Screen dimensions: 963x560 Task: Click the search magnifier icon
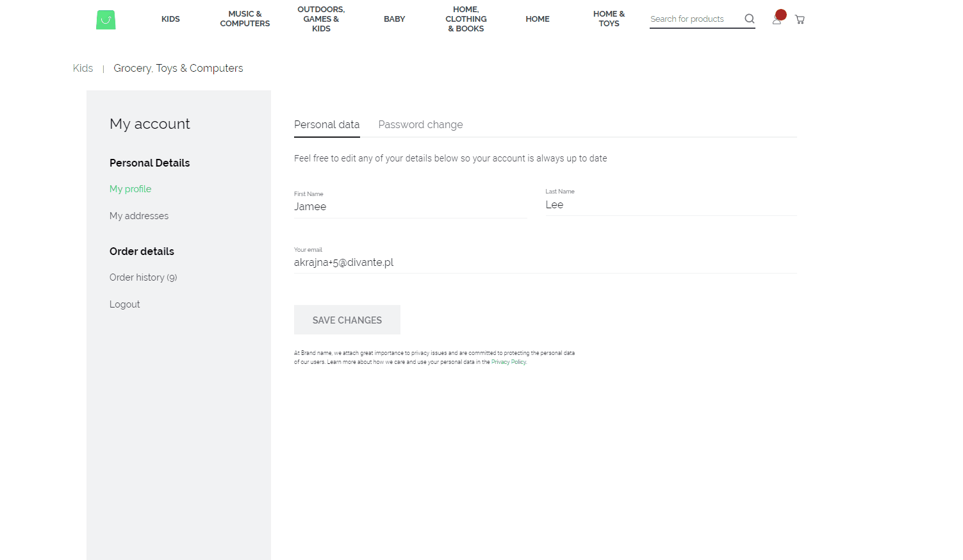(749, 19)
